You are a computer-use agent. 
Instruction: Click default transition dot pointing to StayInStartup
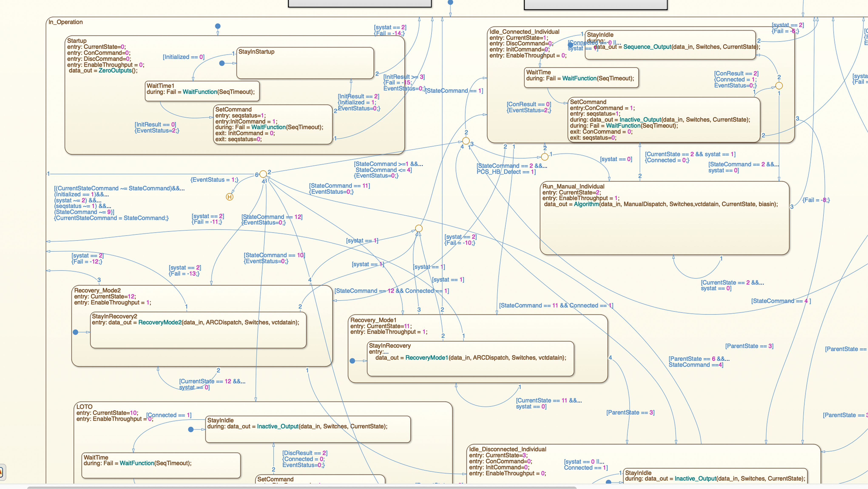coord(222,63)
